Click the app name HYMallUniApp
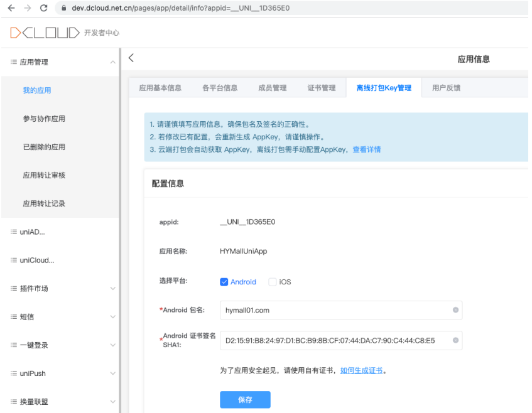Viewport: 532px width, 413px height. click(x=244, y=251)
